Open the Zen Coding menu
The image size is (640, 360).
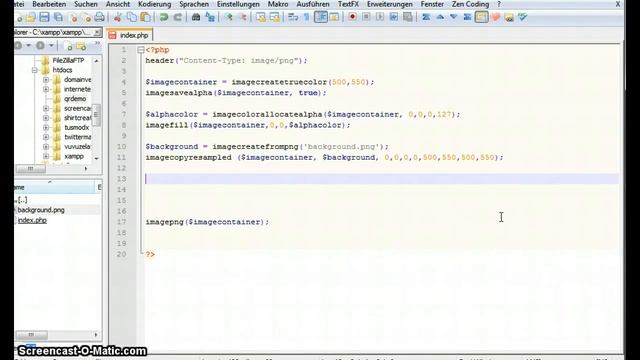click(x=470, y=4)
